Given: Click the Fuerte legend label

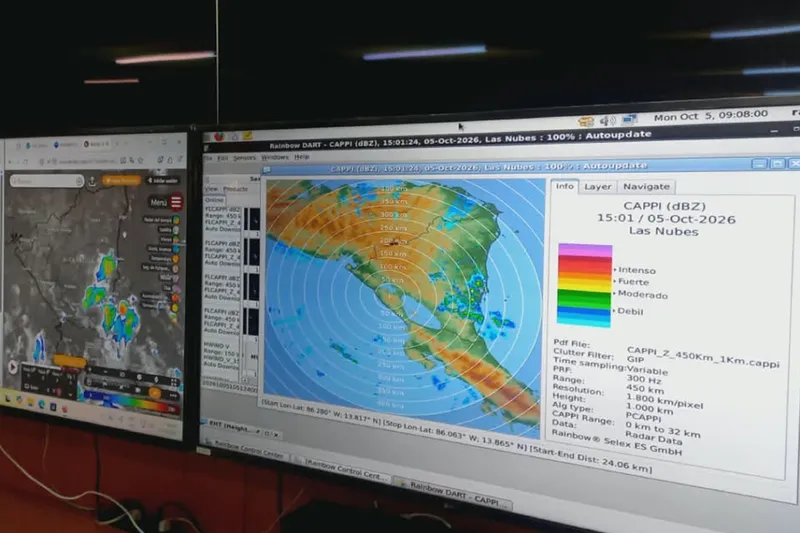Looking at the screenshot, I should tap(633, 282).
